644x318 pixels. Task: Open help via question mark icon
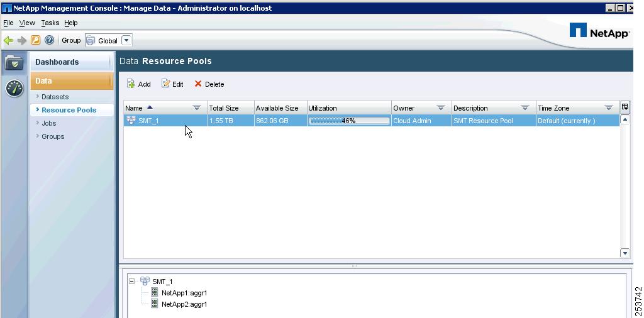pos(49,40)
